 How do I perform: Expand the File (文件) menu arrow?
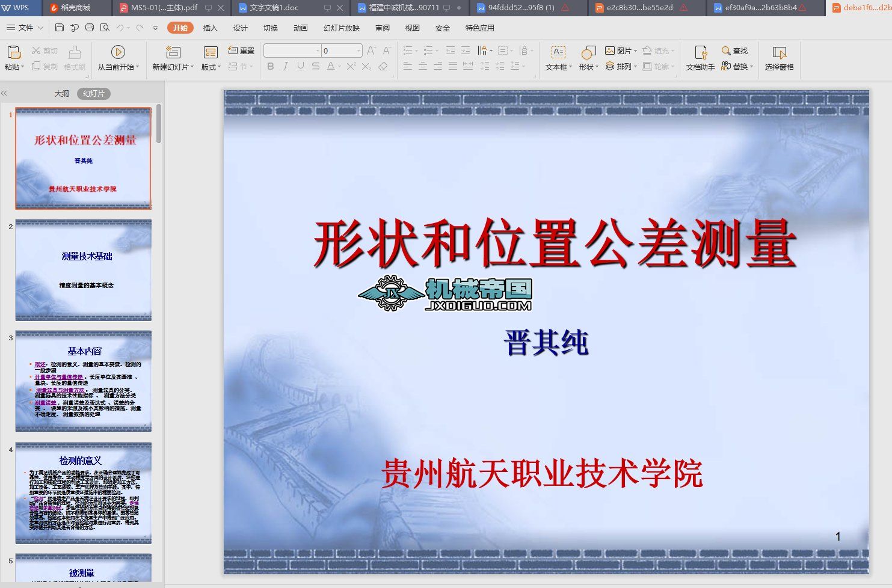coord(40,28)
